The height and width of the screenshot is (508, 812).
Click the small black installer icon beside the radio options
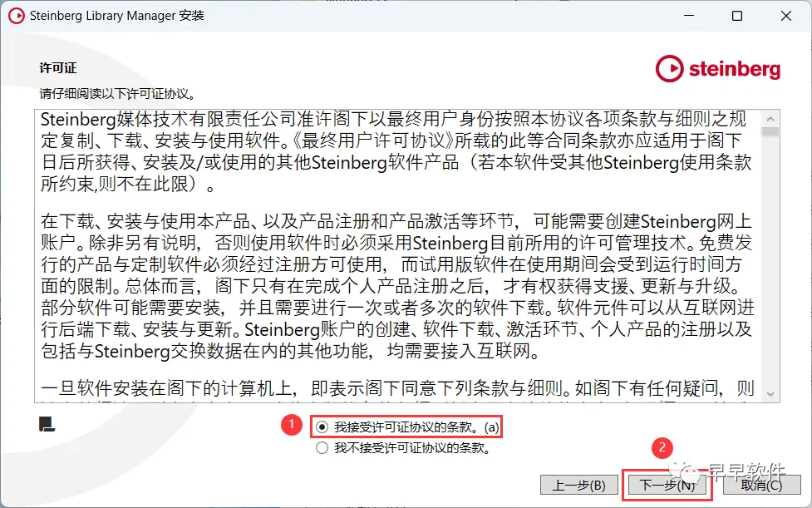(47, 424)
